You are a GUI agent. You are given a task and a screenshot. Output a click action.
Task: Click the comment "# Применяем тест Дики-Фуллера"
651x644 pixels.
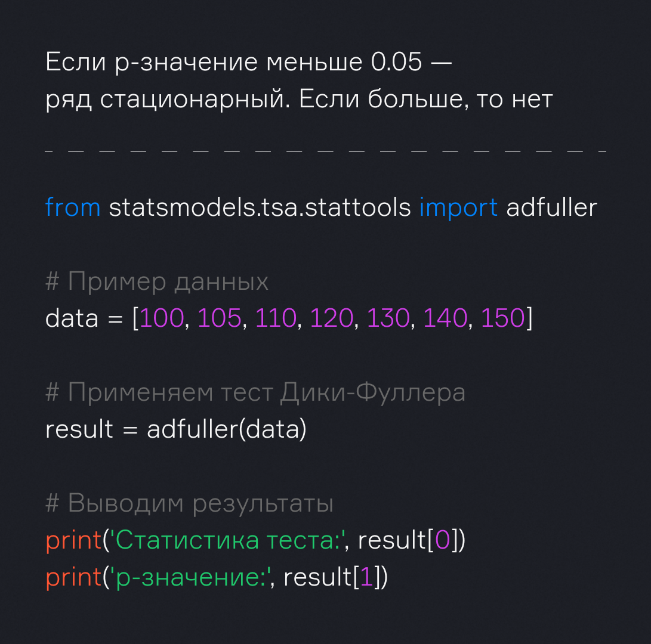(x=255, y=392)
